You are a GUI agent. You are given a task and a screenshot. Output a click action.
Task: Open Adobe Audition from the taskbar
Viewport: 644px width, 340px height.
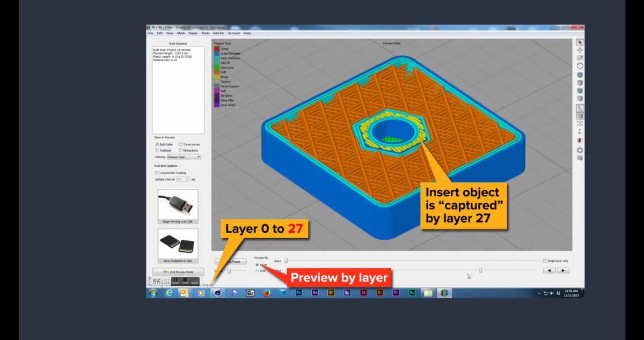pos(412,293)
